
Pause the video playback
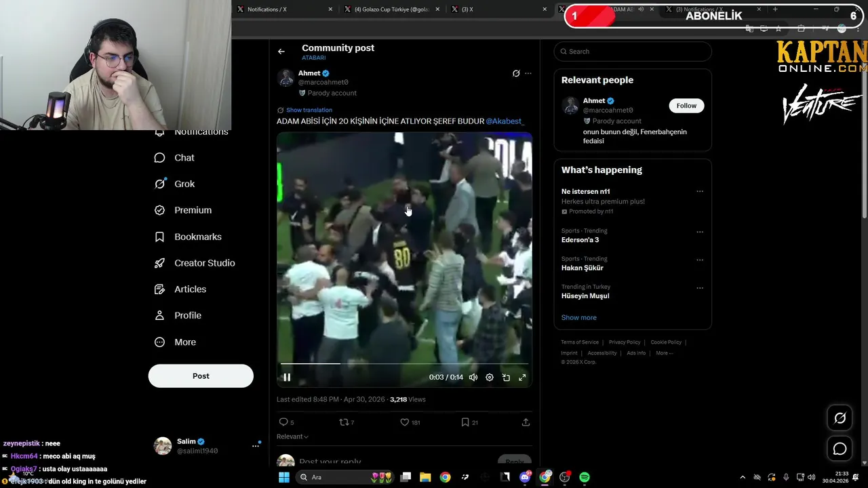click(x=287, y=378)
